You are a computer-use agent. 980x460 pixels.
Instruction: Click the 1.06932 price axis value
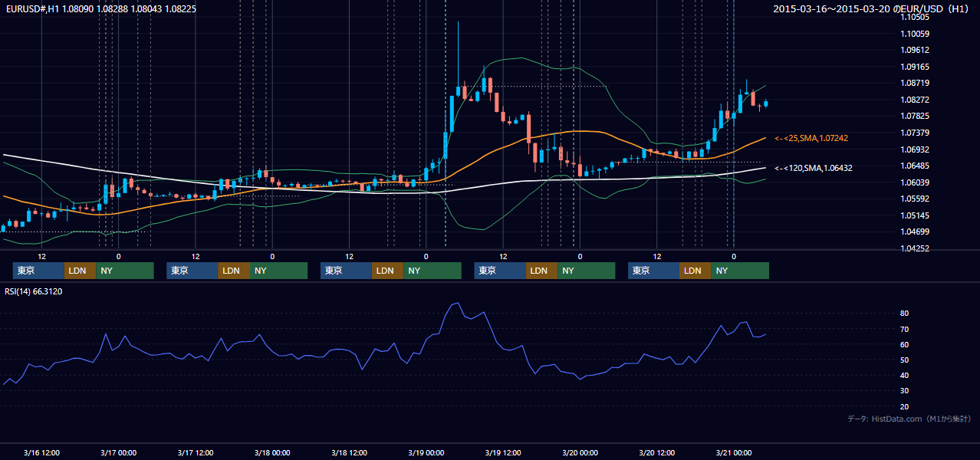point(916,149)
